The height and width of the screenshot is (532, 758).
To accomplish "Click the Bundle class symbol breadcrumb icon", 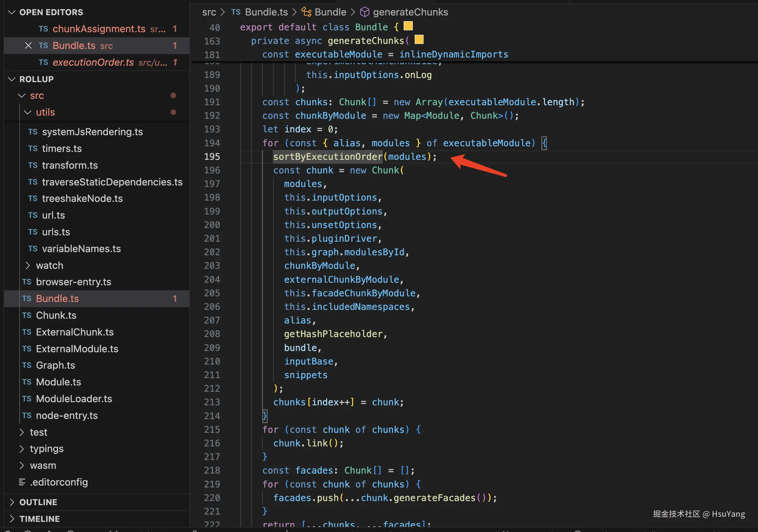I will pos(306,12).
